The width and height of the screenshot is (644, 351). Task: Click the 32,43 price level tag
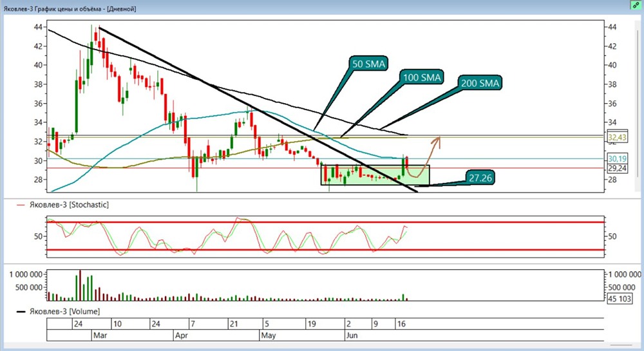[x=618, y=137]
